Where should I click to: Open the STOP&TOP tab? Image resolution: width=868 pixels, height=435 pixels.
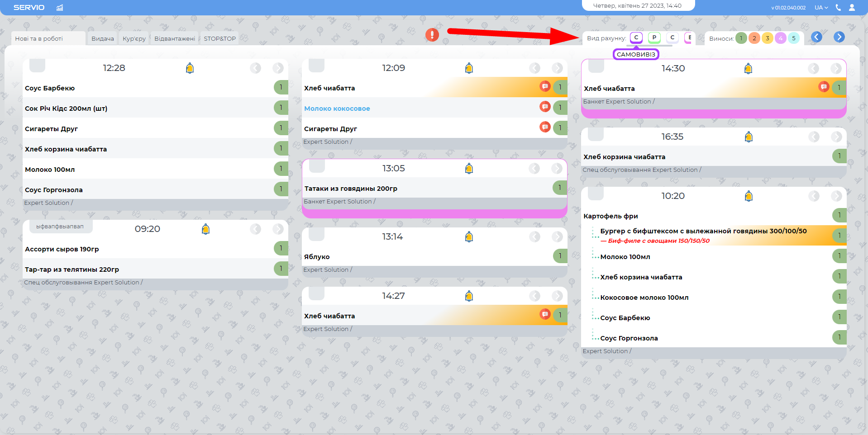click(x=219, y=39)
